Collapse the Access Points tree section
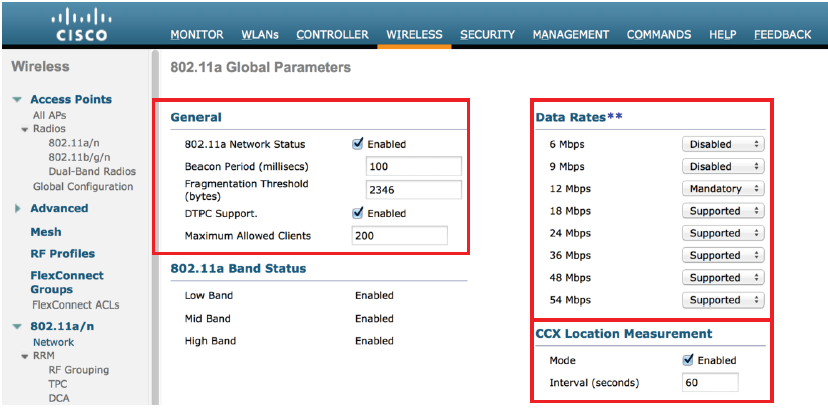Image resolution: width=828 pixels, height=410 pixels. coord(18,100)
